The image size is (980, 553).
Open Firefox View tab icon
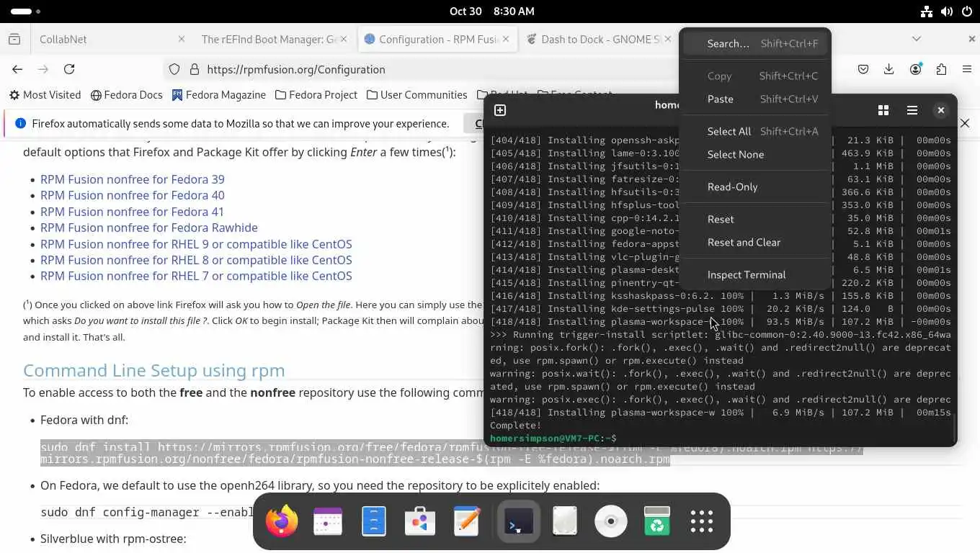(14, 39)
